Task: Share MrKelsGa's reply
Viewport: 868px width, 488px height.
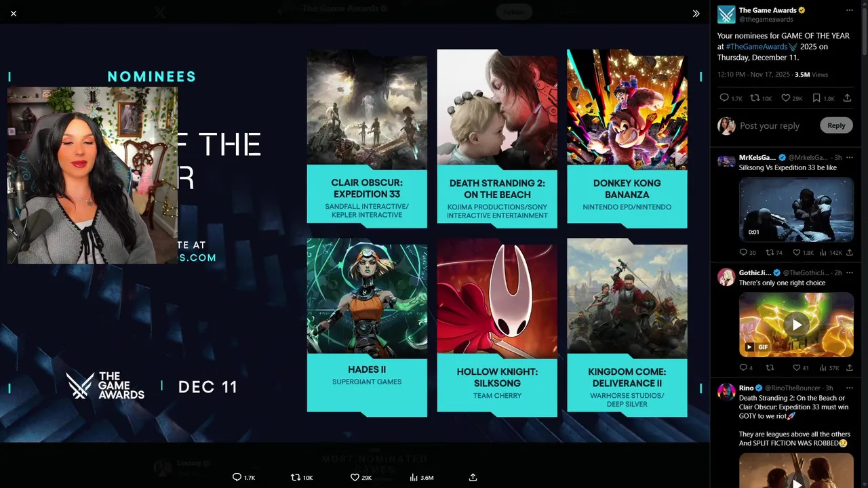Action: click(849, 252)
